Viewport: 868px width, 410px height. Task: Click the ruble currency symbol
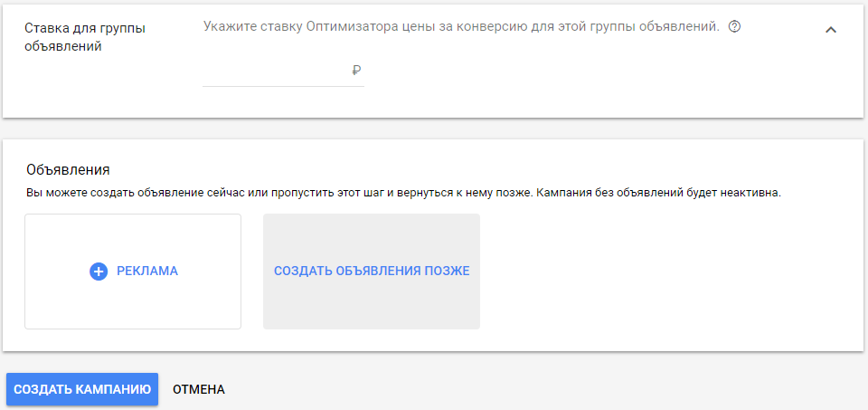356,71
